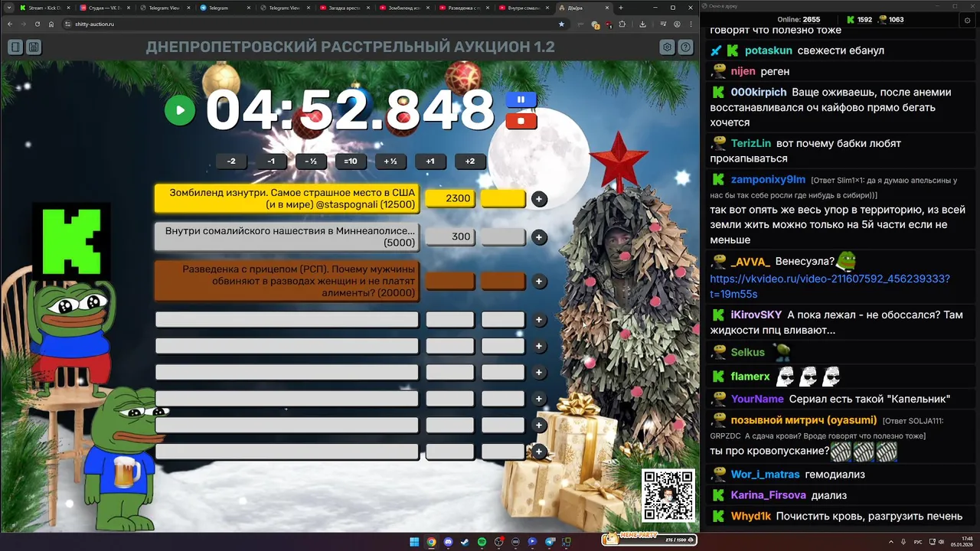Open Discord from the taskbar

click(x=448, y=542)
